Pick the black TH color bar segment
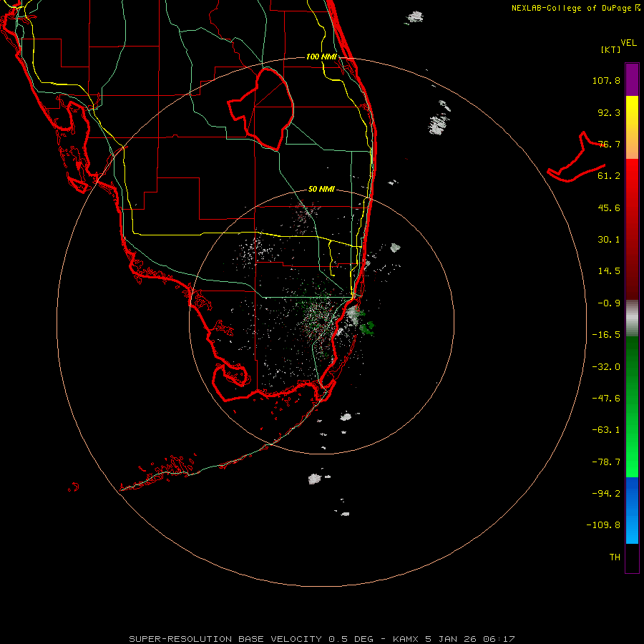644x644 pixels. (x=632, y=557)
